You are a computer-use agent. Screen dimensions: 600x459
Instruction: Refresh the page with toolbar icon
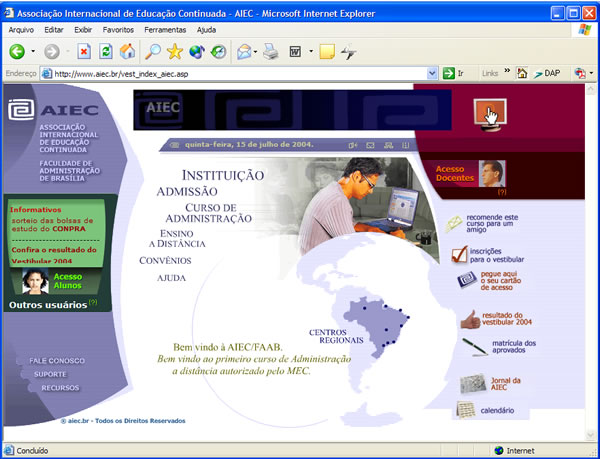pos(105,52)
